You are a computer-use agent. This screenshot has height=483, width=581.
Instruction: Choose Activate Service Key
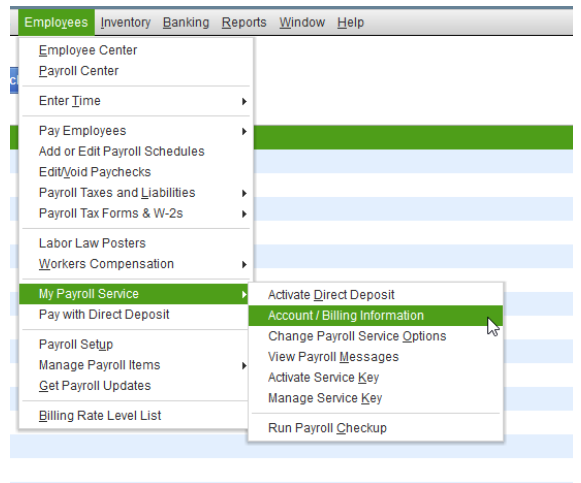click(x=376, y=378)
